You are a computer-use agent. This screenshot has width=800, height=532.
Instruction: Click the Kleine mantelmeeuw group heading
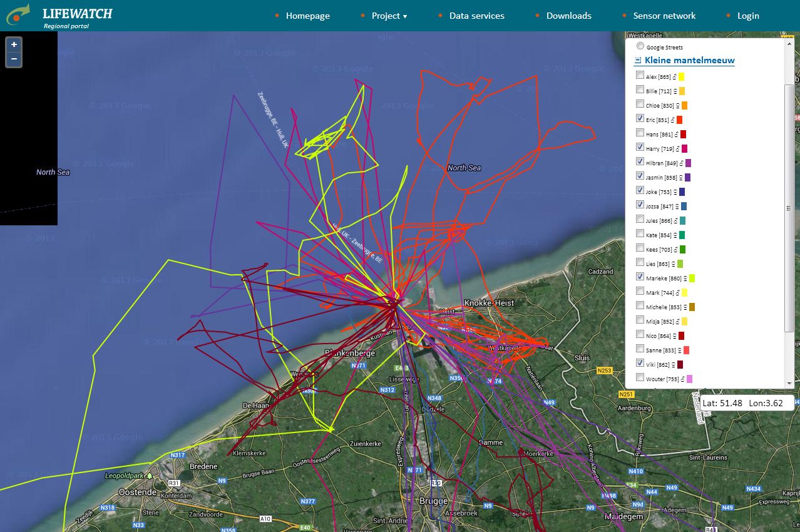tap(689, 60)
